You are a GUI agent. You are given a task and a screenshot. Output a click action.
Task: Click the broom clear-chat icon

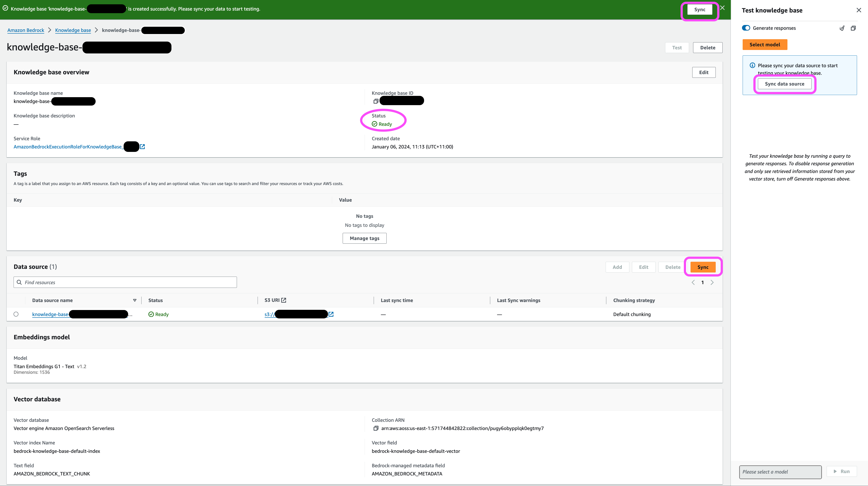842,28
